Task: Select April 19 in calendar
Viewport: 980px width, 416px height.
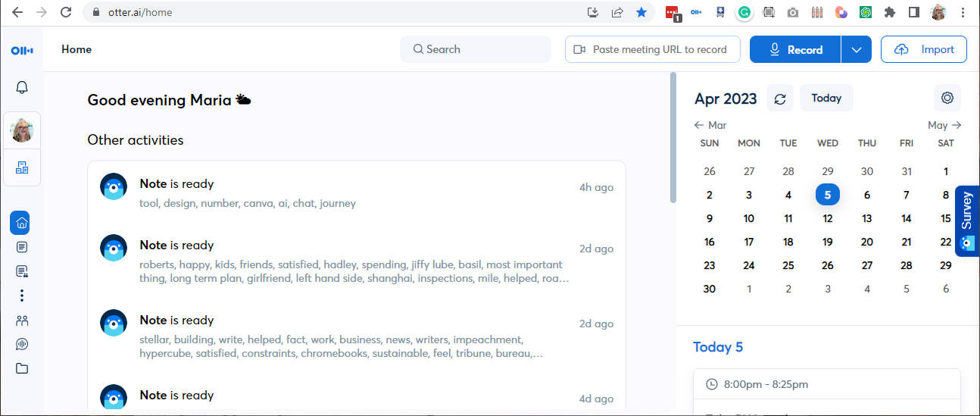Action: (828, 242)
